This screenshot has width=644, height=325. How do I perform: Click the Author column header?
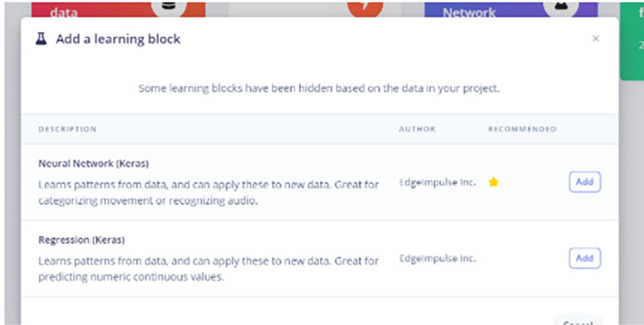point(417,129)
